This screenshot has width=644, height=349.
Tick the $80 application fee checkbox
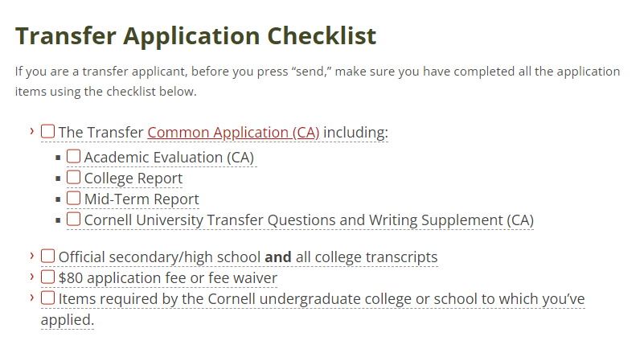pyautogui.click(x=48, y=277)
